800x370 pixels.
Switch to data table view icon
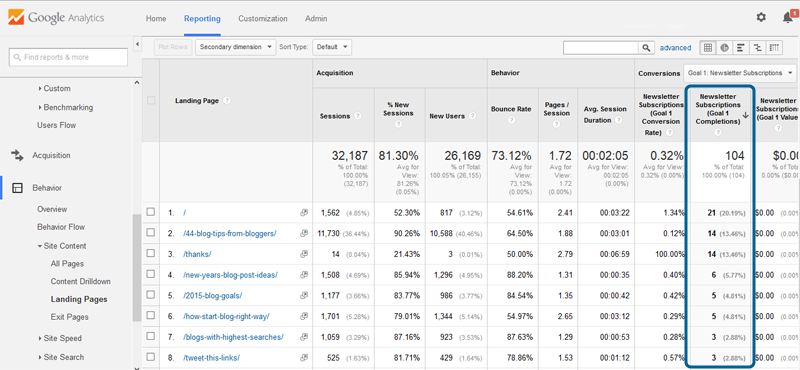708,47
